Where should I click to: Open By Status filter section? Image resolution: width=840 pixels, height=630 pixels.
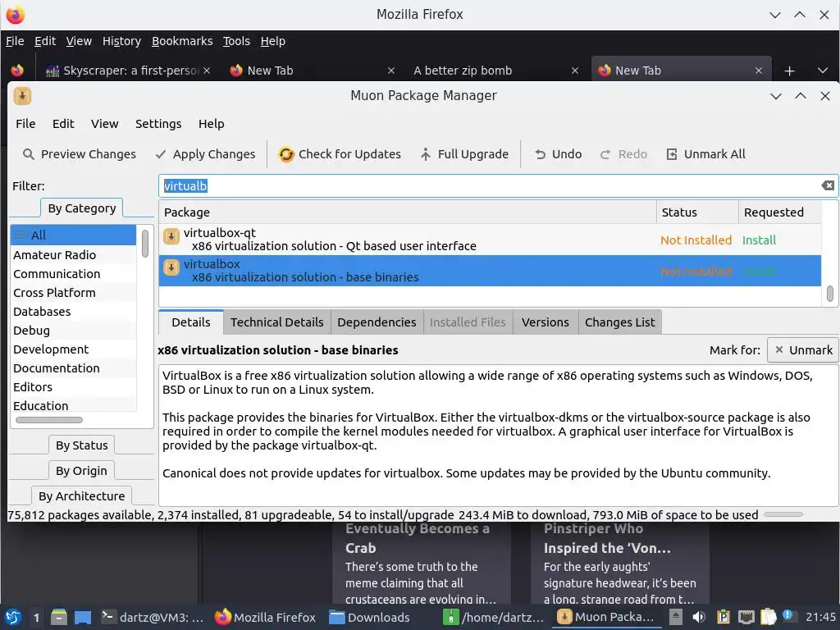click(x=81, y=445)
